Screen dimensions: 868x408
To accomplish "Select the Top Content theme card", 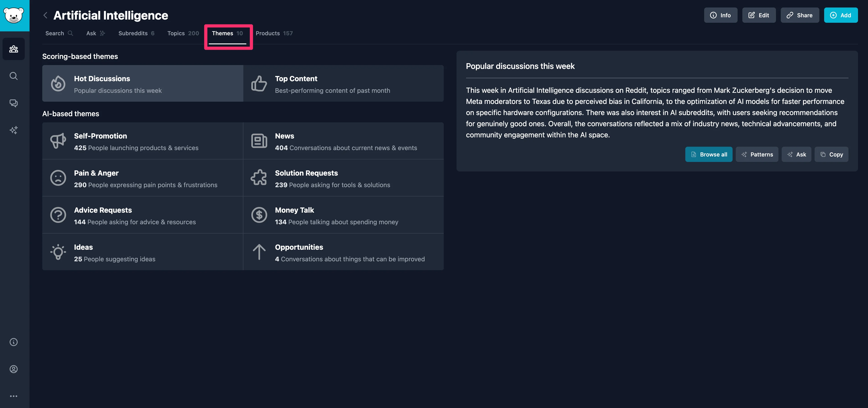I will [343, 84].
